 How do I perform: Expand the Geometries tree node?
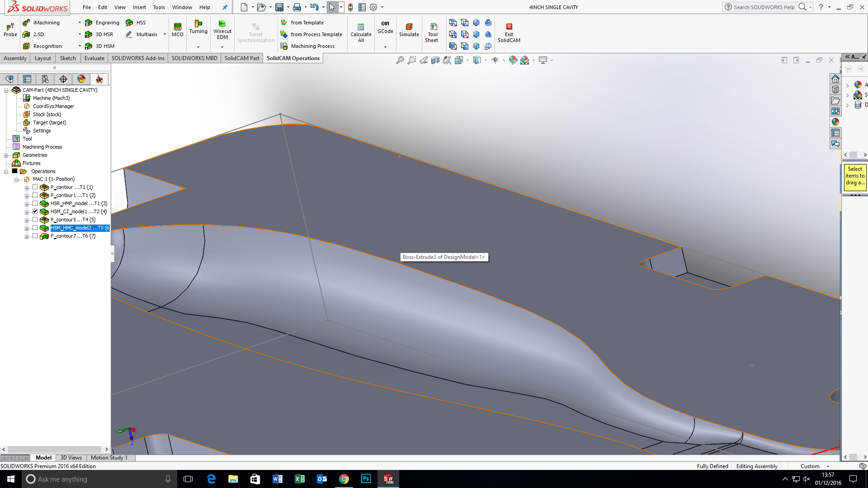6,155
